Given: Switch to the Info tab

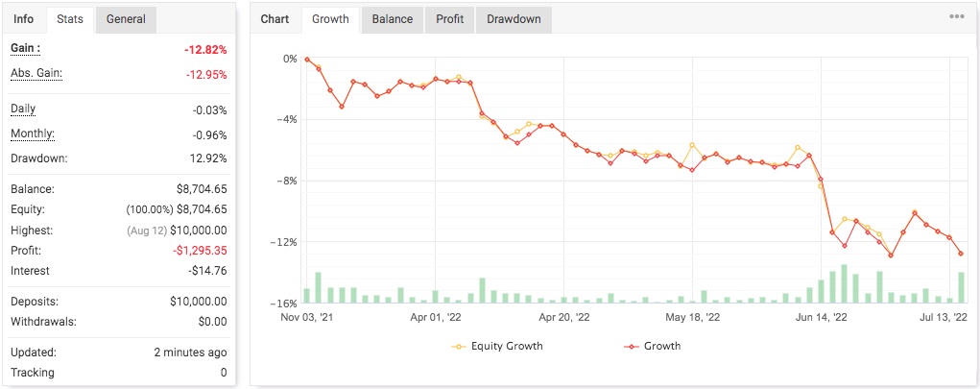Looking at the screenshot, I should pyautogui.click(x=24, y=19).
